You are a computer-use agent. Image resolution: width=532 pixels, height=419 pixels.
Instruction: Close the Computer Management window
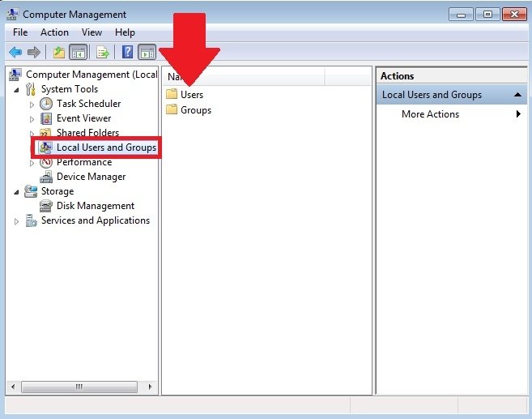514,15
